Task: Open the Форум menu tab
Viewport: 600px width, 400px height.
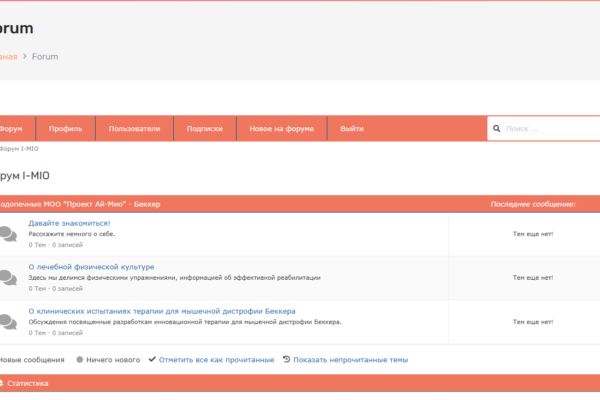Action: pyautogui.click(x=17, y=129)
